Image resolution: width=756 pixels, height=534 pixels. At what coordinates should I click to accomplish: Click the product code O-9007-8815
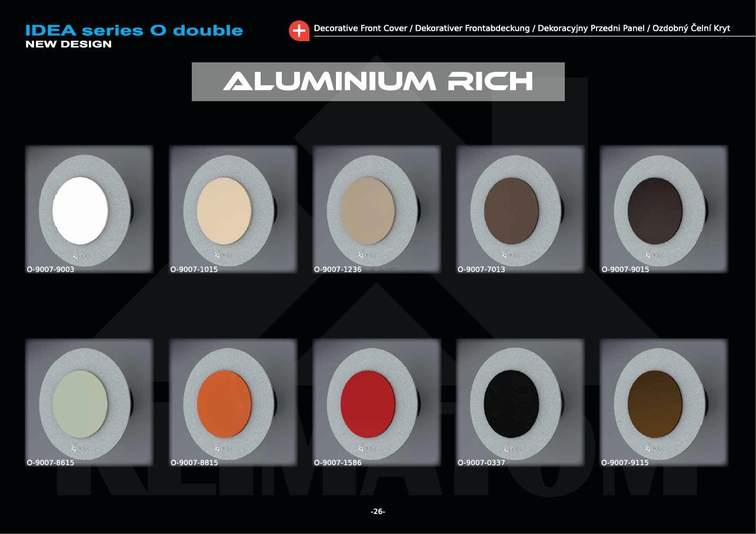pos(194,463)
